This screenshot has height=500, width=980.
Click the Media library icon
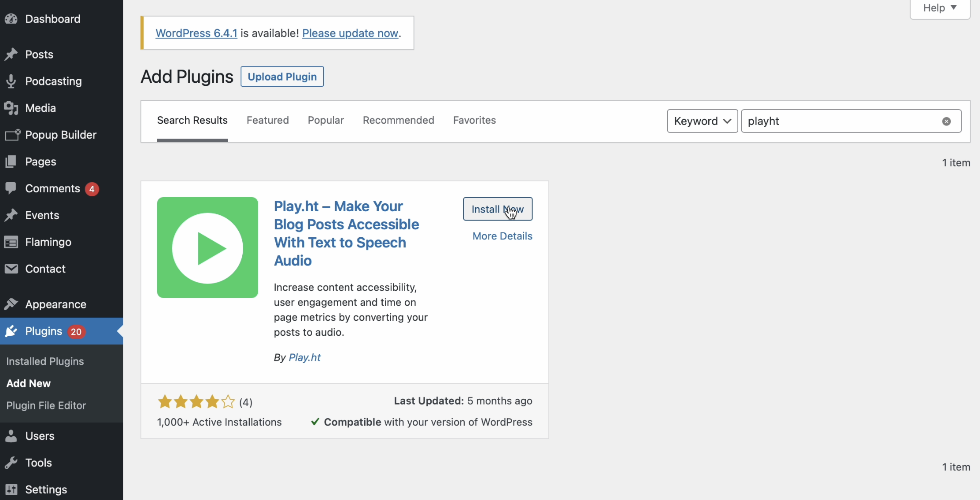[x=11, y=108]
